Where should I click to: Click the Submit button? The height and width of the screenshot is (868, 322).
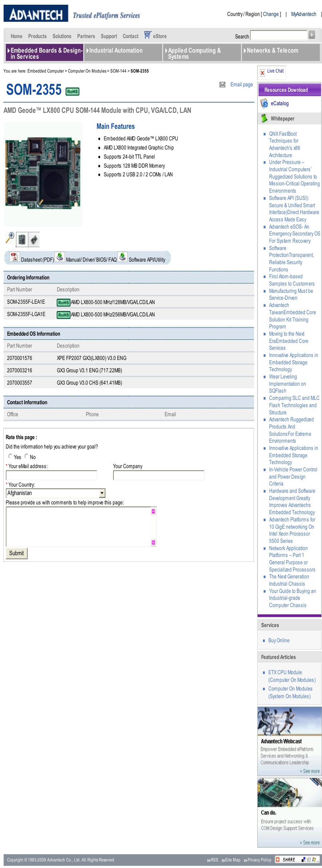(x=16, y=553)
